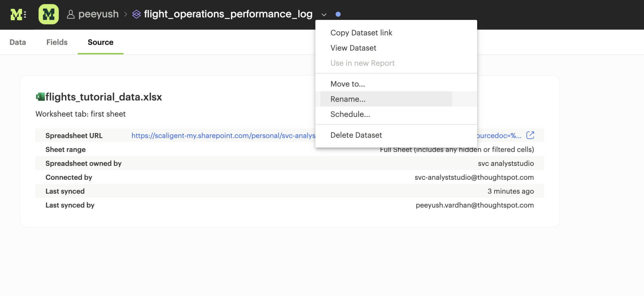Screen dimensions: 644x296
Task: Click the dataset layers icon before the title
Action: click(137, 14)
